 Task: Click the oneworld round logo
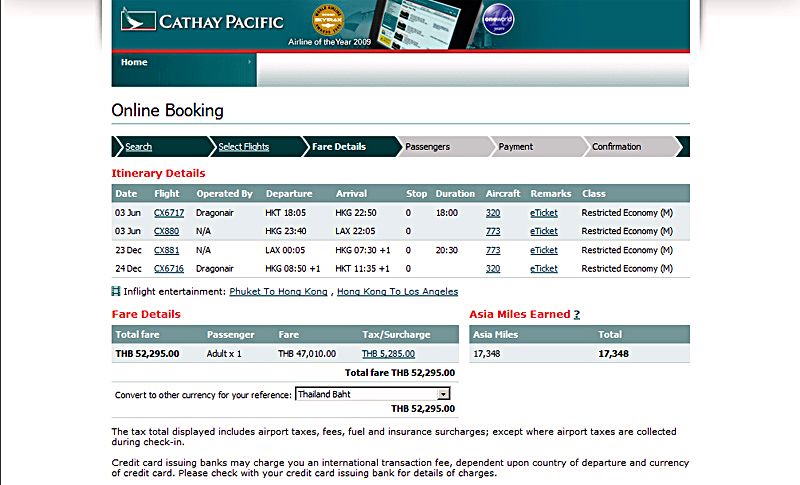tap(498, 19)
